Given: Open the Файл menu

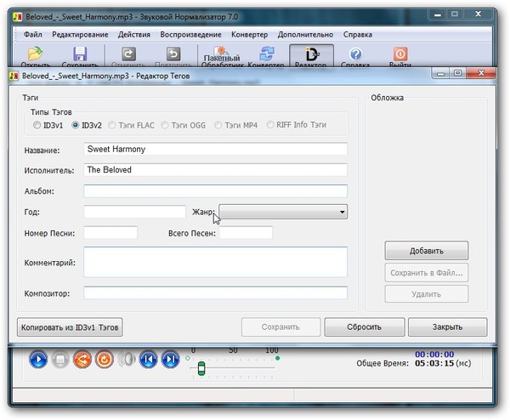Looking at the screenshot, I should pos(33,35).
